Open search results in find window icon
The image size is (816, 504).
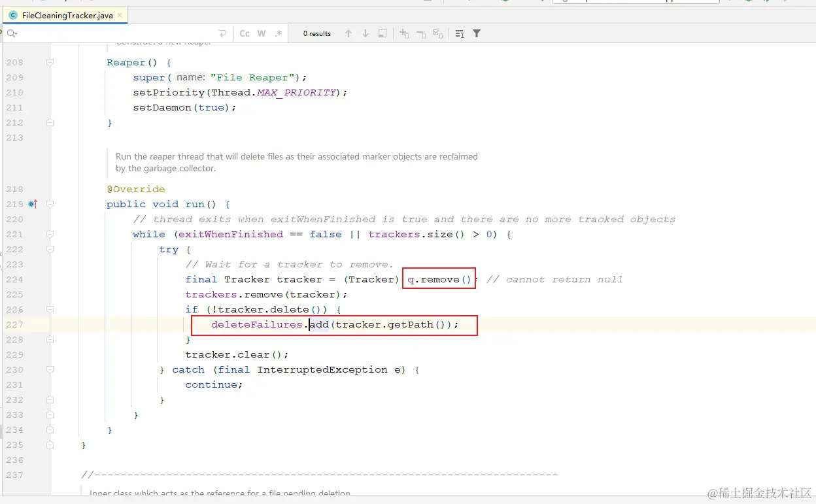click(x=460, y=33)
